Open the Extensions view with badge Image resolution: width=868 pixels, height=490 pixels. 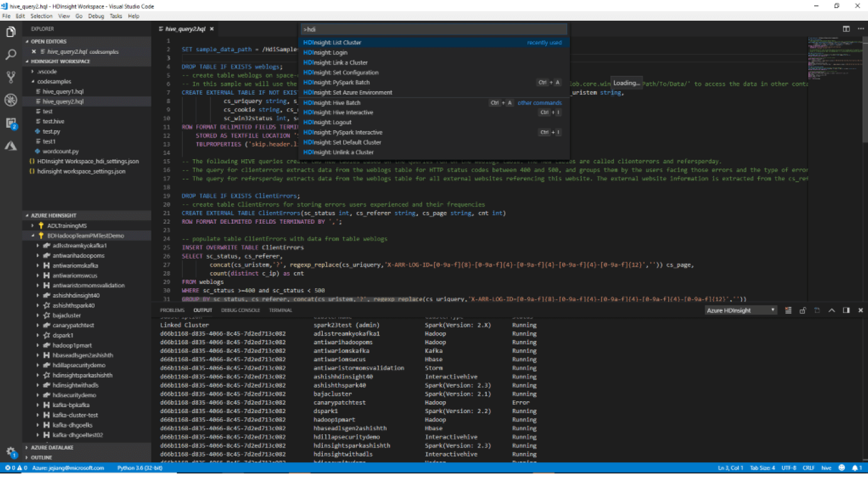[x=11, y=123]
